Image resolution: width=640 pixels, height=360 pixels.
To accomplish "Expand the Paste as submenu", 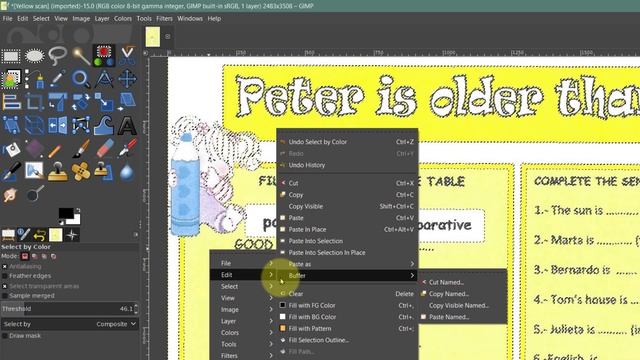I will (x=347, y=264).
